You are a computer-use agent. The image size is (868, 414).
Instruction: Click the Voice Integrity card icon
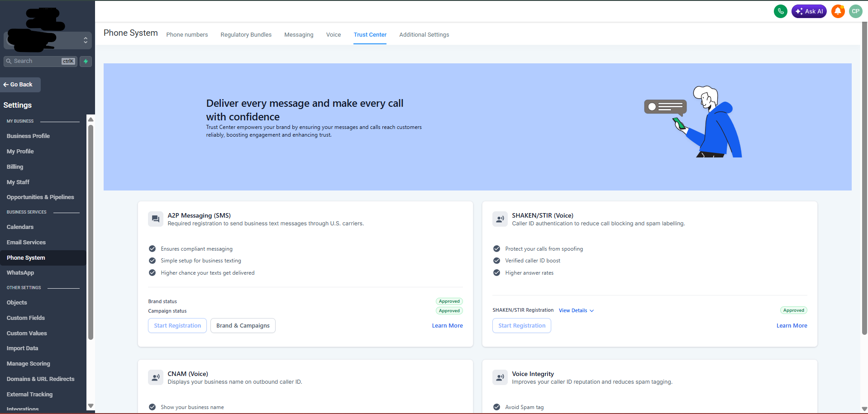tap(500, 377)
